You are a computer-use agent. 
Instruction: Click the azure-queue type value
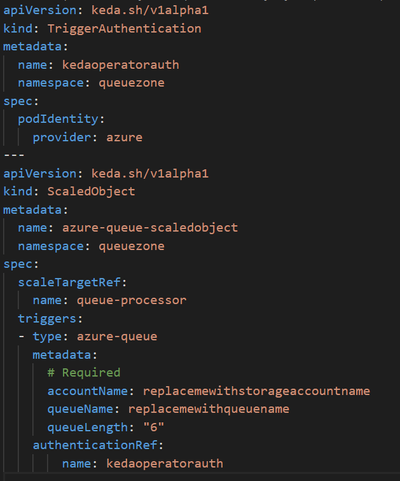point(117,337)
